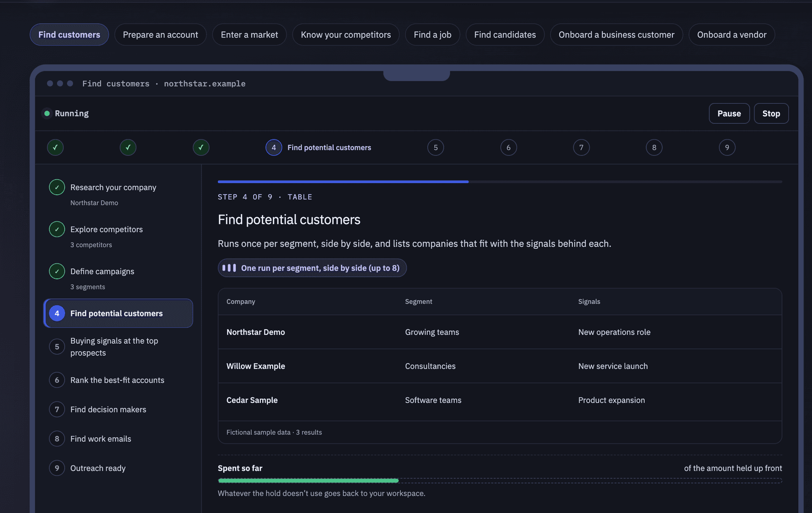Image resolution: width=812 pixels, height=513 pixels.
Task: Jump to step 6 in top stepper
Action: 508,147
